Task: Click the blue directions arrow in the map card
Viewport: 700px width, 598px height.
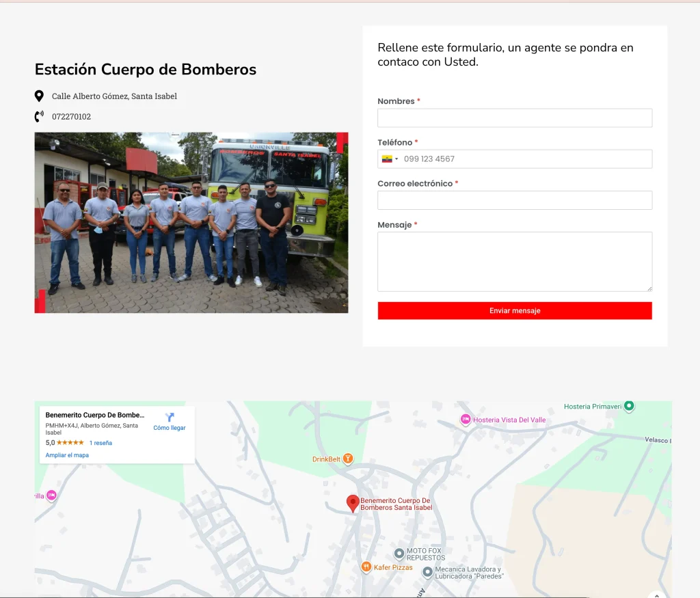Action: coord(169,417)
